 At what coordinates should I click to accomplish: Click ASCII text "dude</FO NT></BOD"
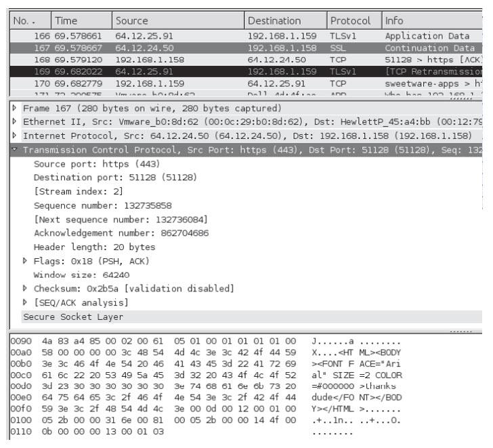356,398
